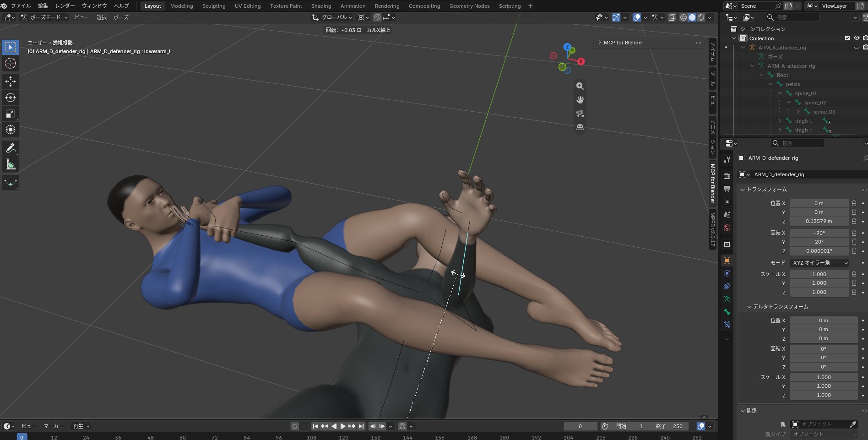Image resolution: width=868 pixels, height=440 pixels.
Task: Toggle camera view icon in viewport
Action: point(580,114)
